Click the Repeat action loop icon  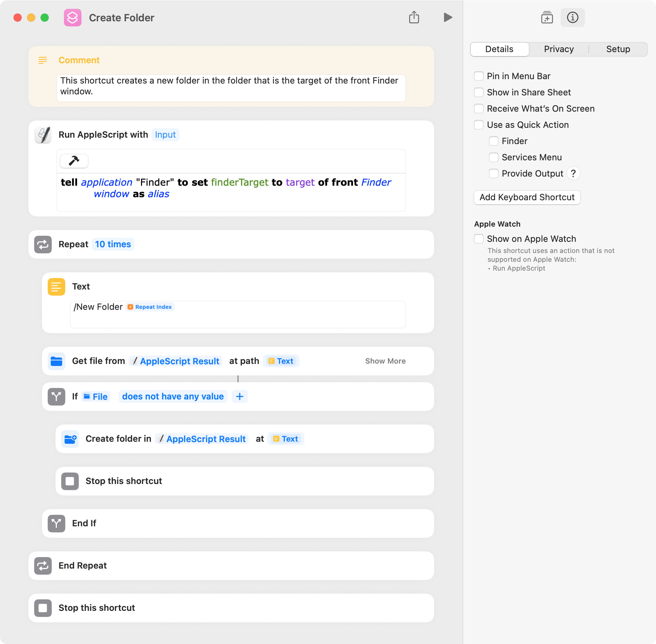tap(43, 244)
